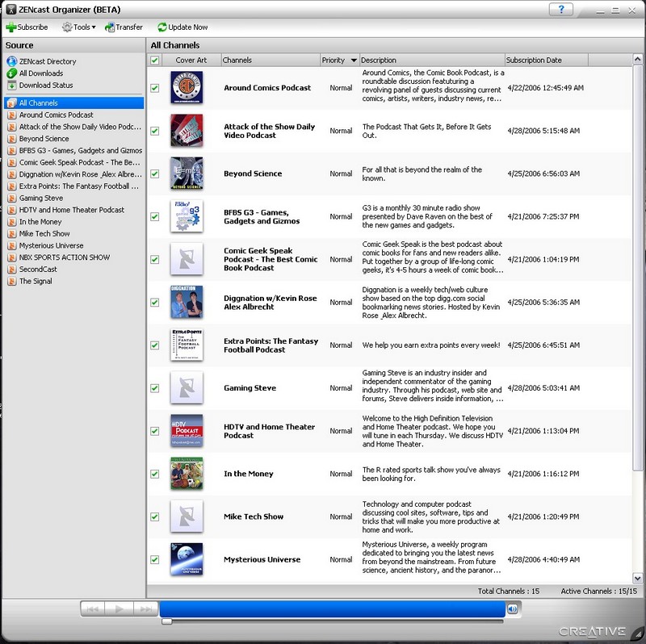This screenshot has width=646, height=644.
Task: Select Mysterious Universe feed in sidebar
Action: [74, 245]
